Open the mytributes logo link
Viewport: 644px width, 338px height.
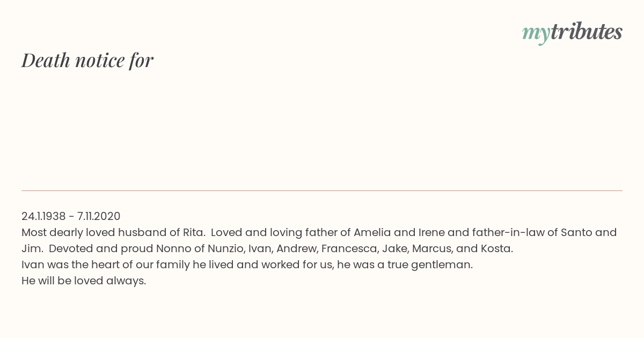click(572, 33)
